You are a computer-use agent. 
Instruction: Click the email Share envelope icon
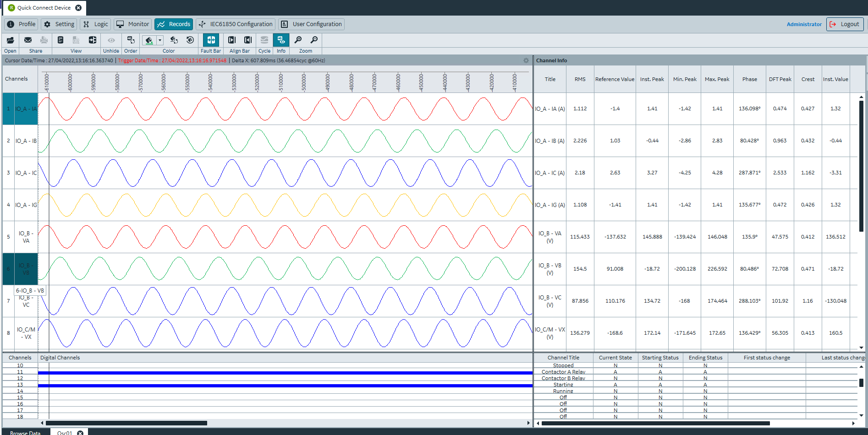[x=28, y=40]
